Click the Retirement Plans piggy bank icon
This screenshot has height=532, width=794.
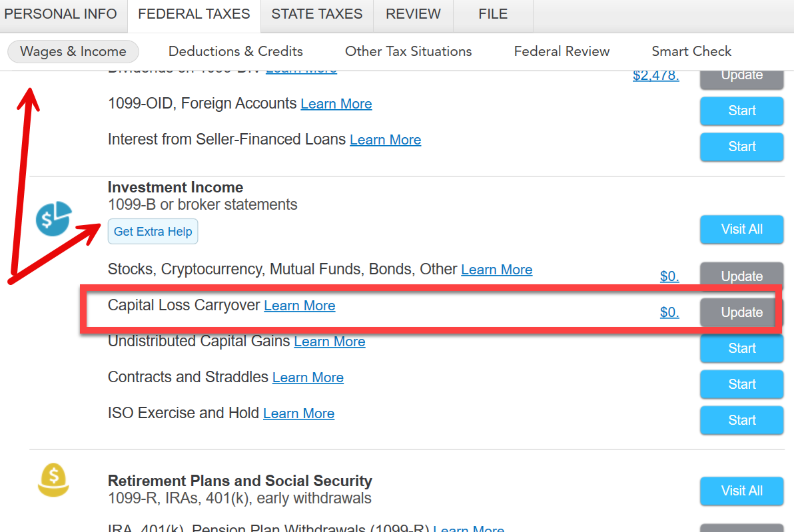click(x=53, y=481)
